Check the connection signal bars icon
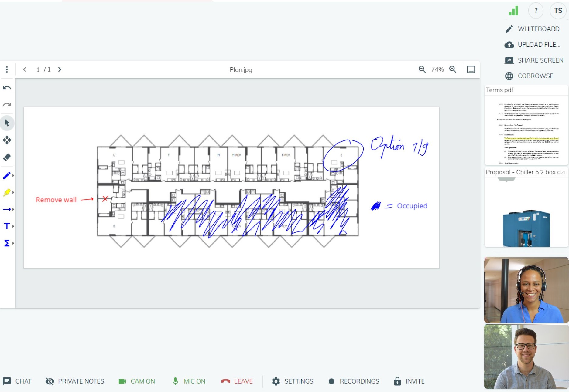The image size is (569, 392). [x=513, y=11]
